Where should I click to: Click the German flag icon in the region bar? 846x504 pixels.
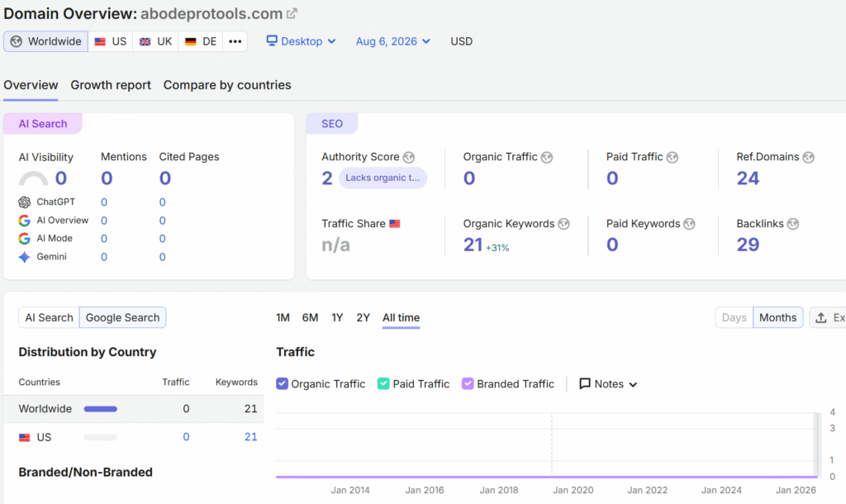pos(191,41)
